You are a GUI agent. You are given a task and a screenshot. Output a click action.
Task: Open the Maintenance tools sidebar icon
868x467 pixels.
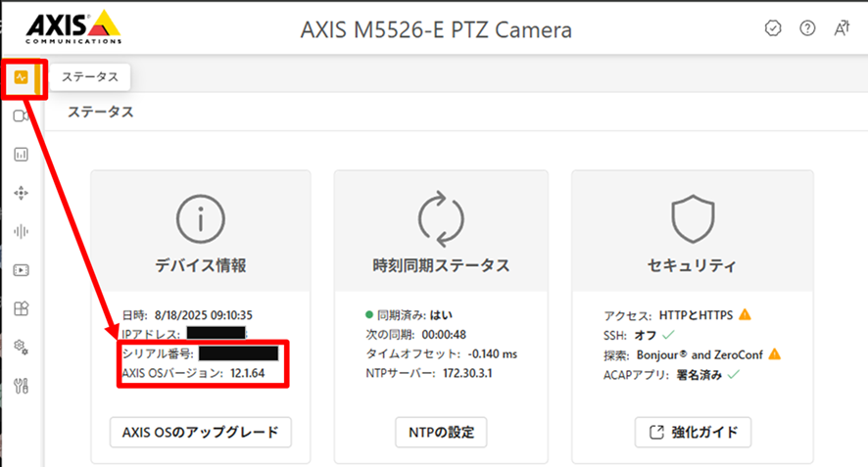[21, 385]
